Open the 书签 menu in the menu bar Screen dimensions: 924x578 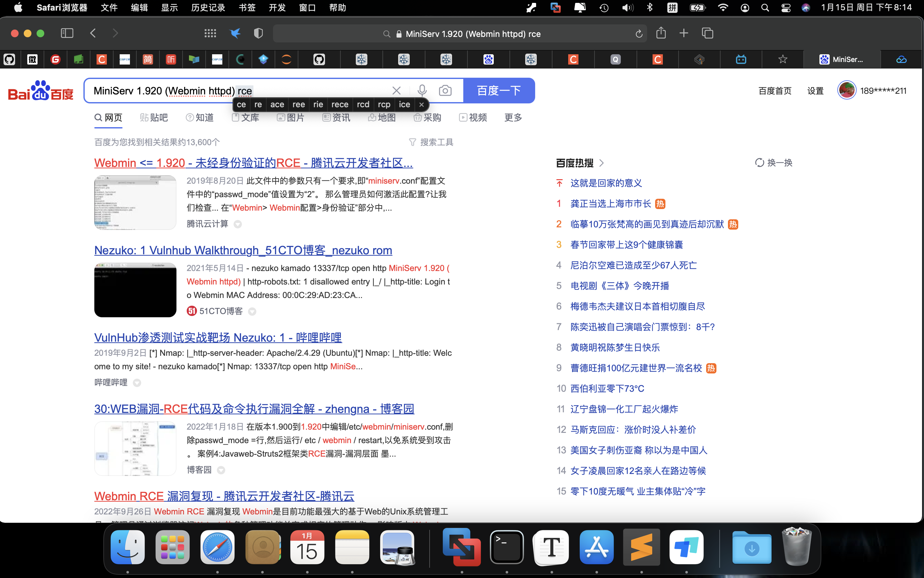(247, 8)
